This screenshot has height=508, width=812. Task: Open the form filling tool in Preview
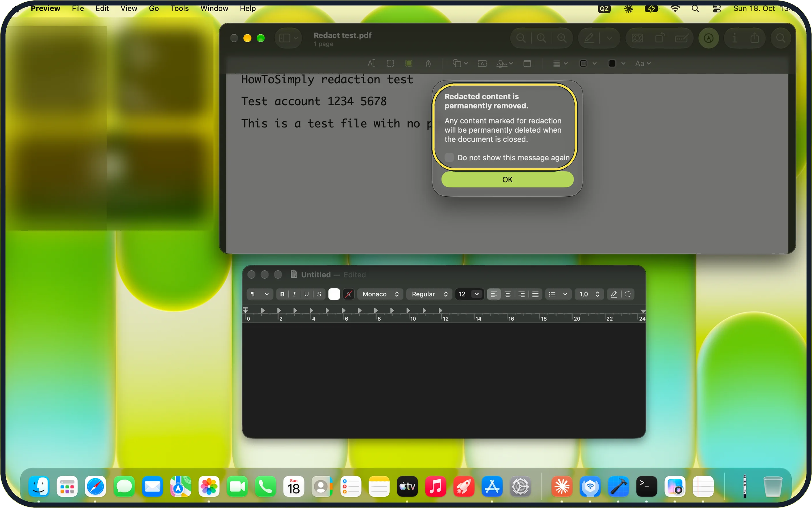click(x=681, y=38)
